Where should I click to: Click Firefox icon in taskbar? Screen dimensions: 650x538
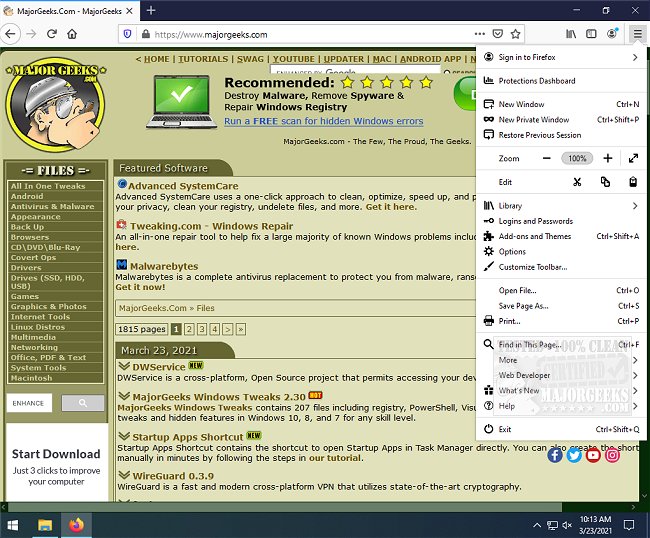(76, 526)
